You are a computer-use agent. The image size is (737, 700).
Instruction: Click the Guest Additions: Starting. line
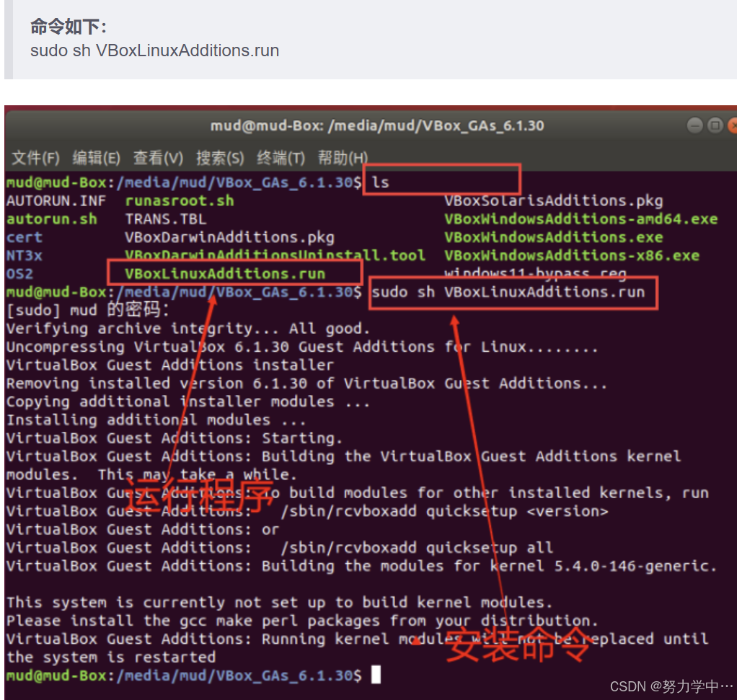pos(175,438)
